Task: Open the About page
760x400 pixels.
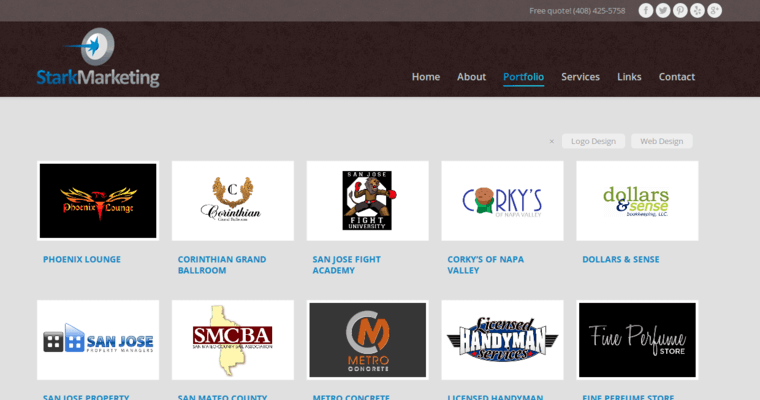Action: tap(471, 77)
